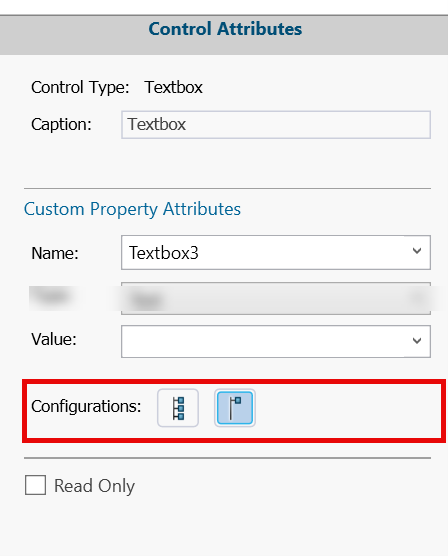Toggle the highlighted Show on Custom tab flag icon
The image size is (448, 556).
click(234, 408)
